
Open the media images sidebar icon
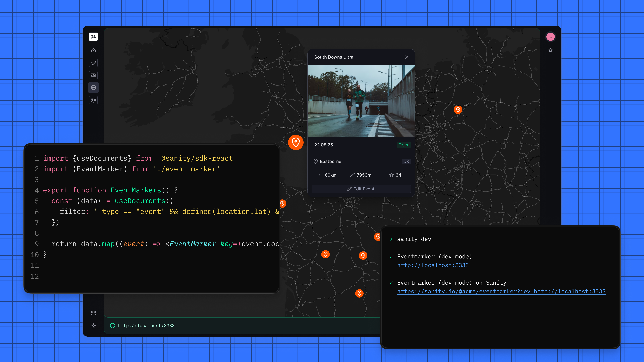point(93,75)
